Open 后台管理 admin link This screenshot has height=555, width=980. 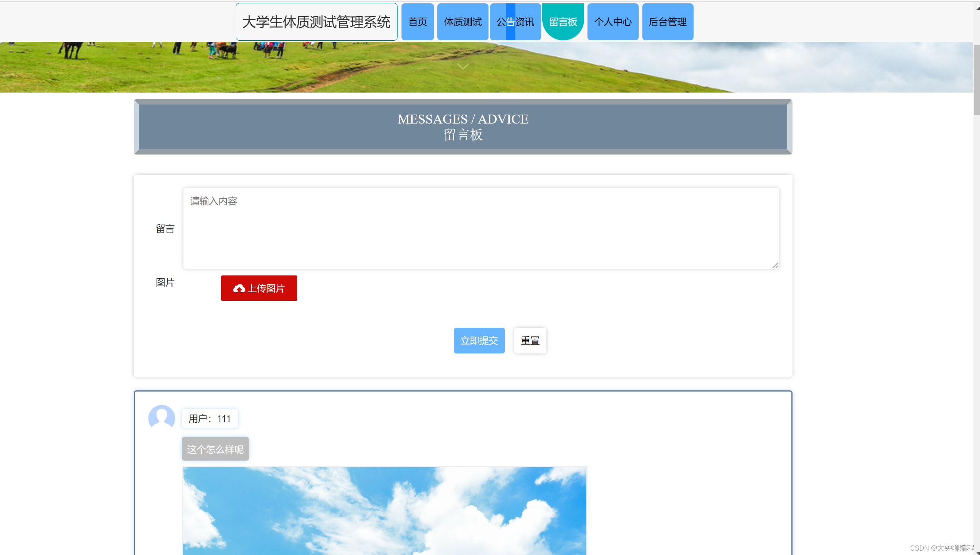tap(667, 22)
